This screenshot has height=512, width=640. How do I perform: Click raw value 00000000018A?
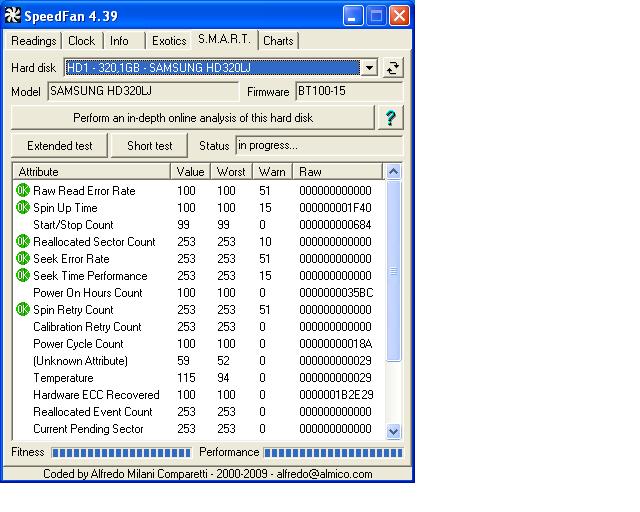[336, 344]
